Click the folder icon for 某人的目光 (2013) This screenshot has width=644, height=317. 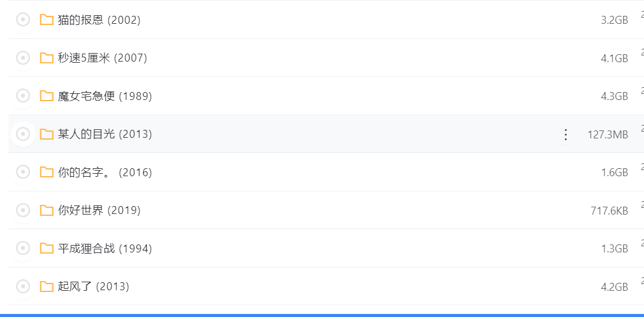[x=46, y=134]
